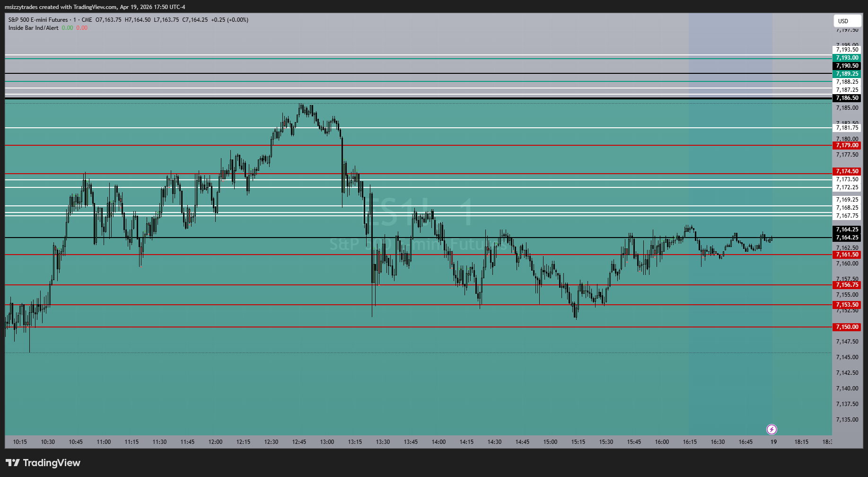The width and height of the screenshot is (868, 477).
Task: Click the red 0.00 indicator value
Action: coord(82,28)
